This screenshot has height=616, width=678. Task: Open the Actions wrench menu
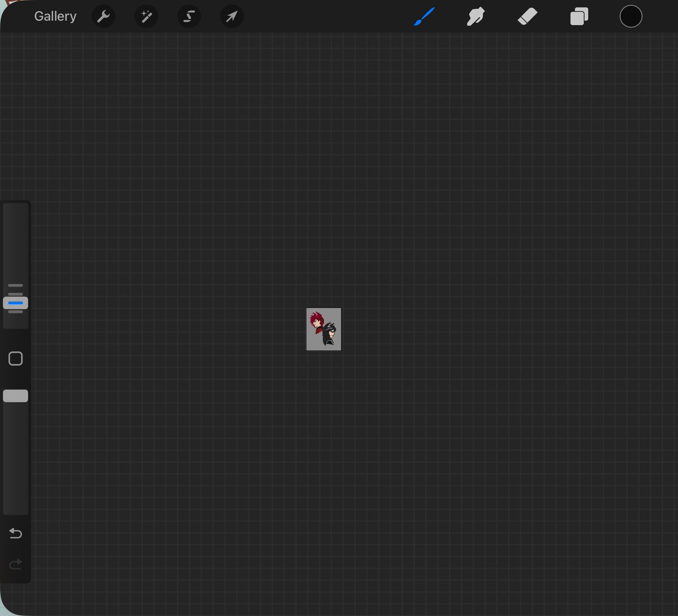(x=103, y=17)
